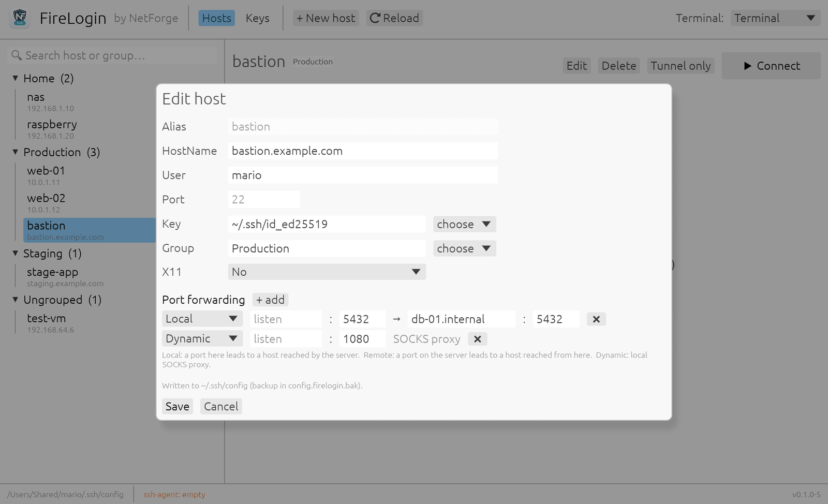828x504 pixels.
Task: Click the Group field with Production
Action: click(x=327, y=248)
